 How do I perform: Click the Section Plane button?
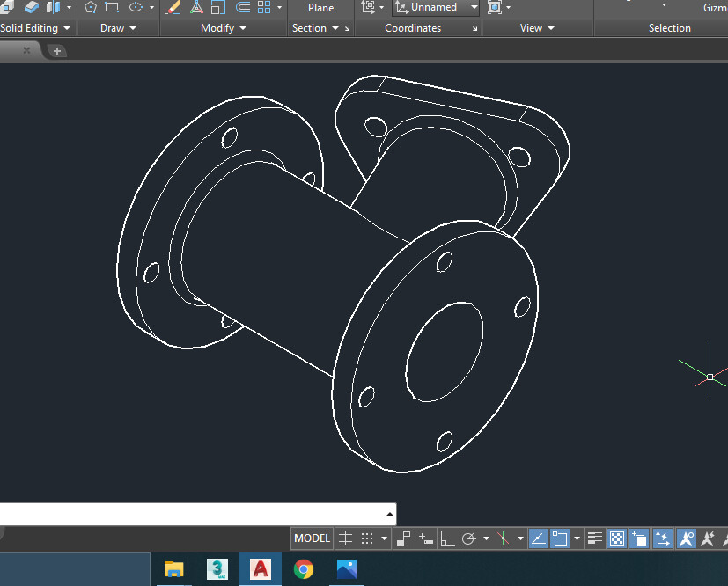click(320, 8)
